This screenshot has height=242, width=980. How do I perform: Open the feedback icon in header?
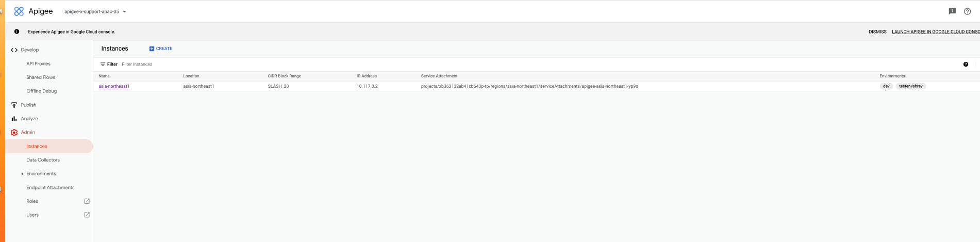click(x=952, y=11)
